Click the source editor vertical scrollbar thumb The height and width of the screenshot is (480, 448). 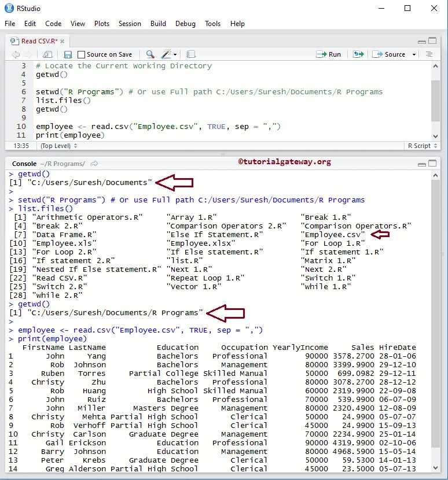(x=435, y=101)
